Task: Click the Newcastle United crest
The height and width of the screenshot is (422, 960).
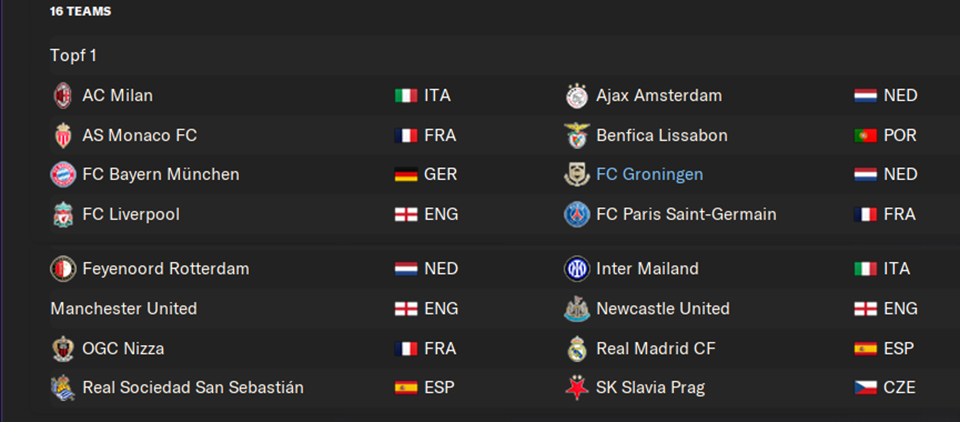Action: coord(577,309)
